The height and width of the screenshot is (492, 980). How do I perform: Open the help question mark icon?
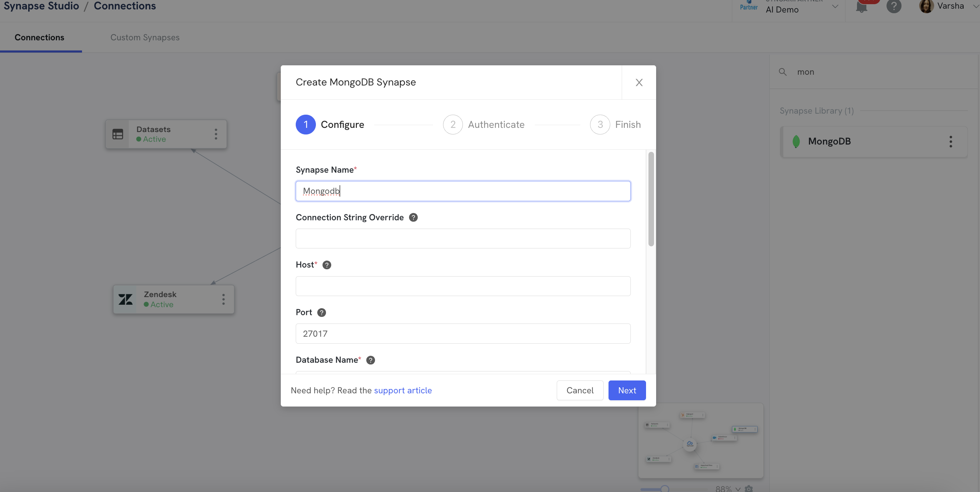[x=894, y=6]
